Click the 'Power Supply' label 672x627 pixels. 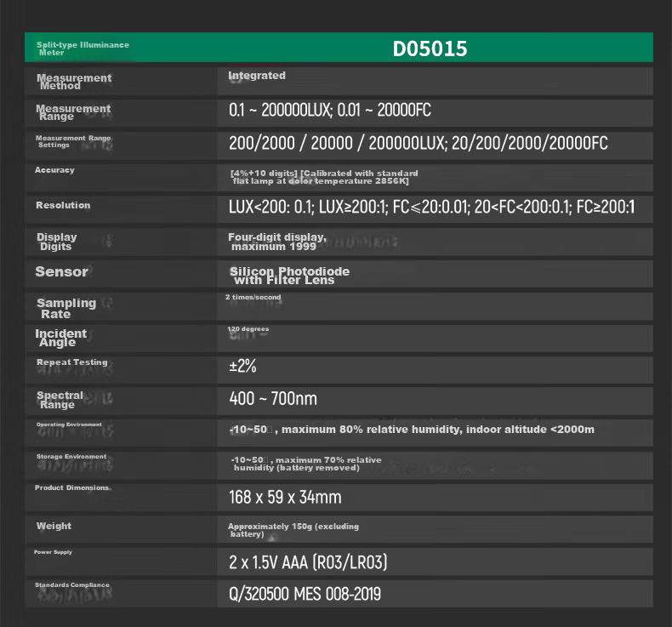pyautogui.click(x=53, y=552)
